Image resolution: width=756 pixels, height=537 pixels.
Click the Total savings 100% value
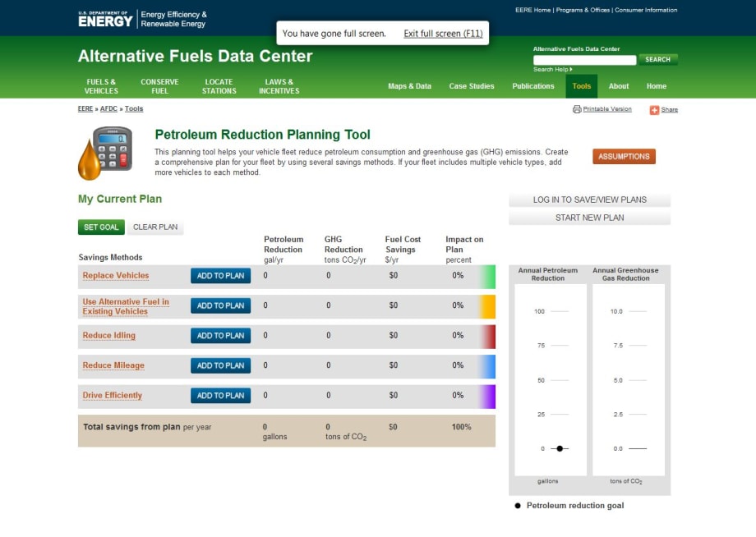[x=462, y=427]
